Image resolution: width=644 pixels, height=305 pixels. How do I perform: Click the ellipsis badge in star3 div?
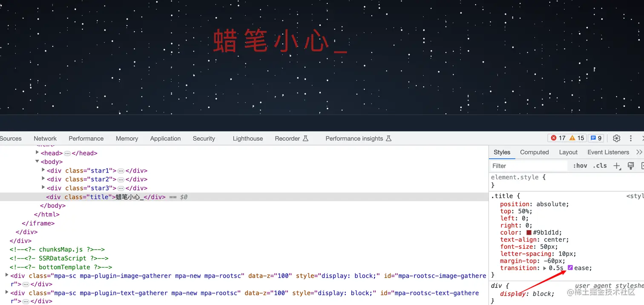pyautogui.click(x=121, y=188)
